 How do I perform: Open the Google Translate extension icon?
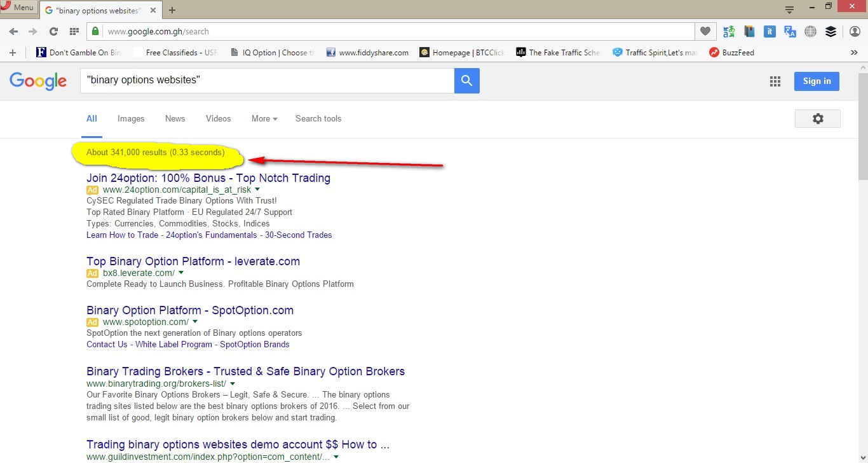[x=790, y=31]
